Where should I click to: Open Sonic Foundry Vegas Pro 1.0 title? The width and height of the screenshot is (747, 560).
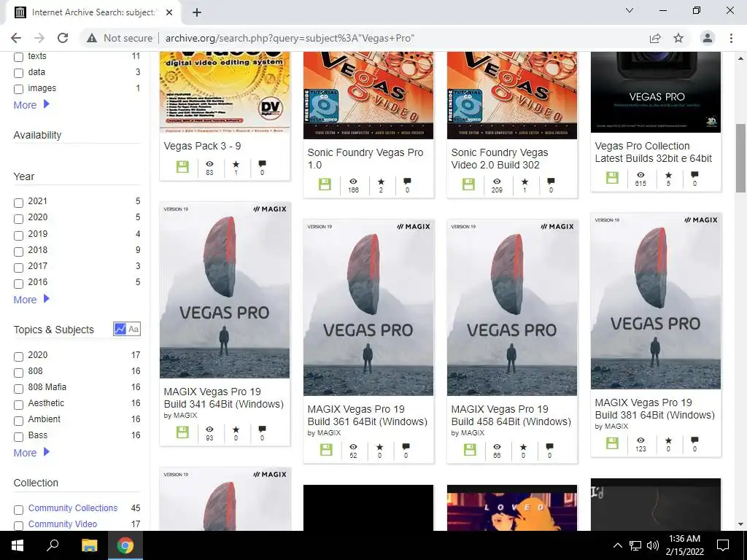[x=365, y=158]
